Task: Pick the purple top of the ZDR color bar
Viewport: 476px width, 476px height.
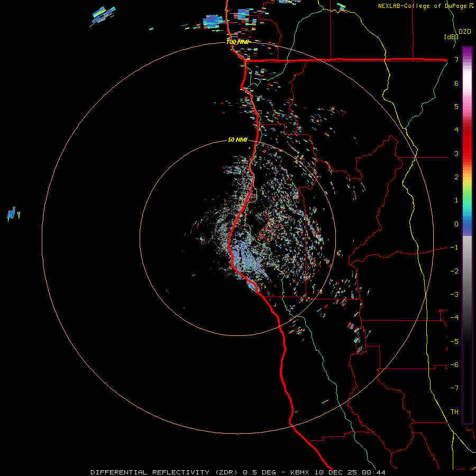Action: pyautogui.click(x=467, y=52)
